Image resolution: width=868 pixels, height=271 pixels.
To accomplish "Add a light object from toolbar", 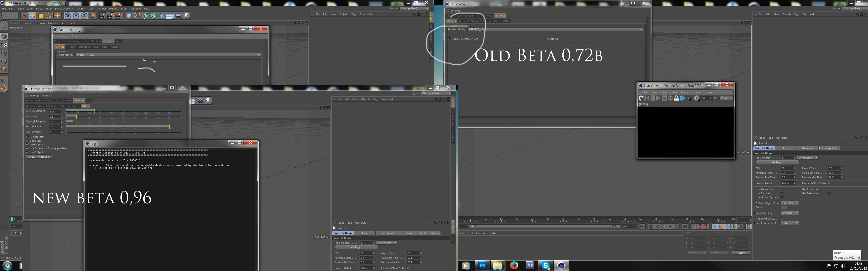I will (x=186, y=16).
